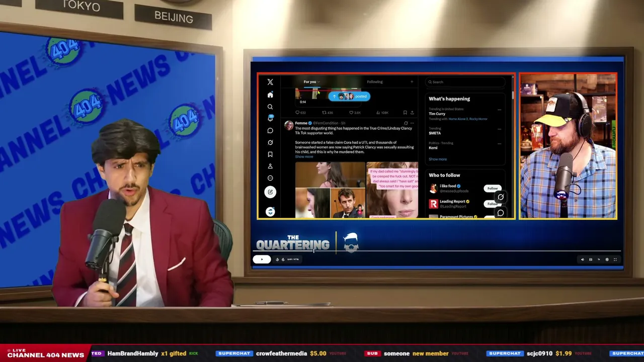This screenshot has height=362, width=644.
Task: Open the Kemi trending topic
Action: coord(433,148)
